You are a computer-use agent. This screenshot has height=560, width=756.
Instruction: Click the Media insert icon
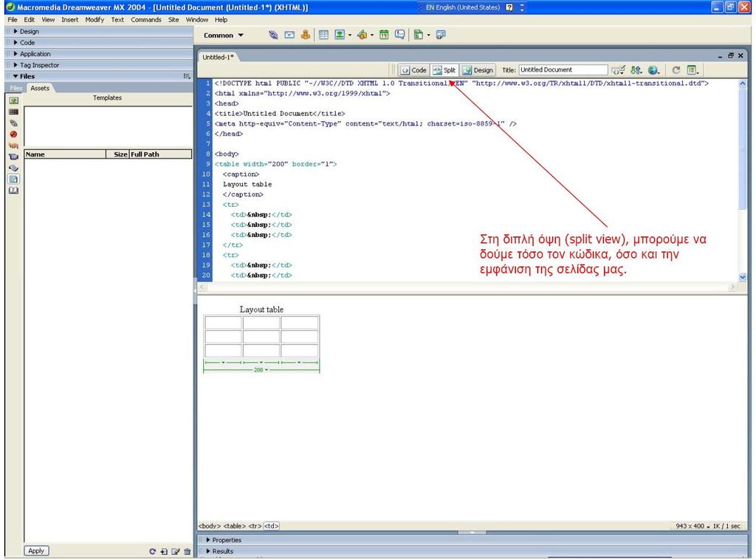coord(362,35)
